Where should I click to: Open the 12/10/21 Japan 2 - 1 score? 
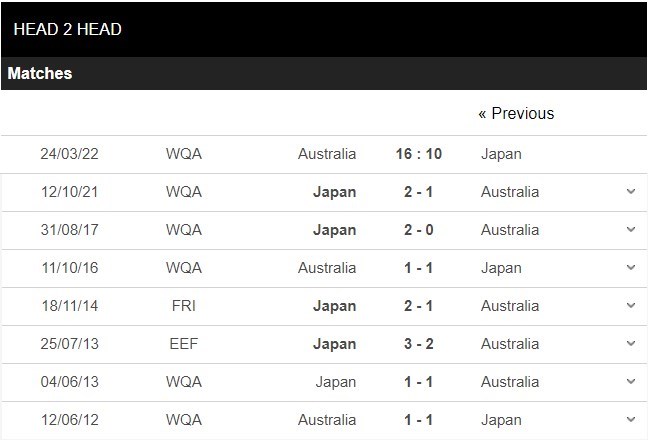419,192
